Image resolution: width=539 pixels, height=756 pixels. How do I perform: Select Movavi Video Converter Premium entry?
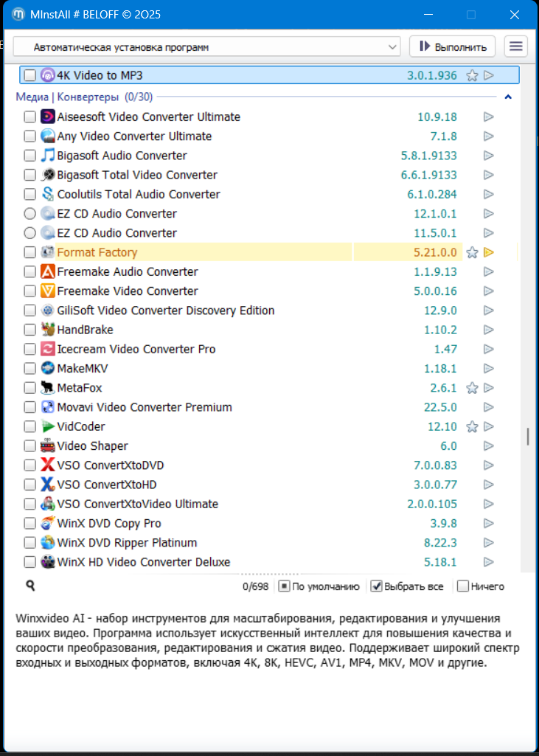pyautogui.click(x=145, y=407)
